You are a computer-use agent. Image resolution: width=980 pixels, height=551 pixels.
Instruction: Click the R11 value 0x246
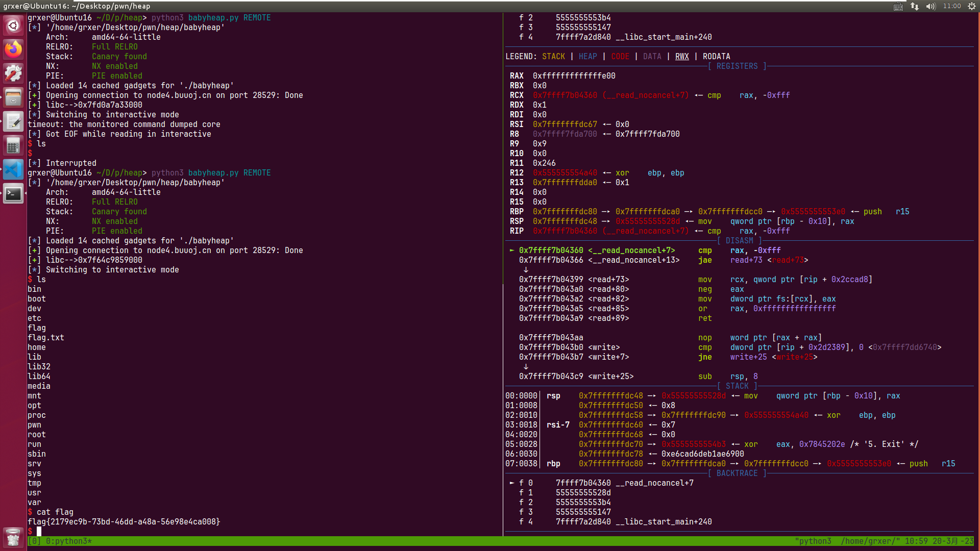click(x=544, y=163)
